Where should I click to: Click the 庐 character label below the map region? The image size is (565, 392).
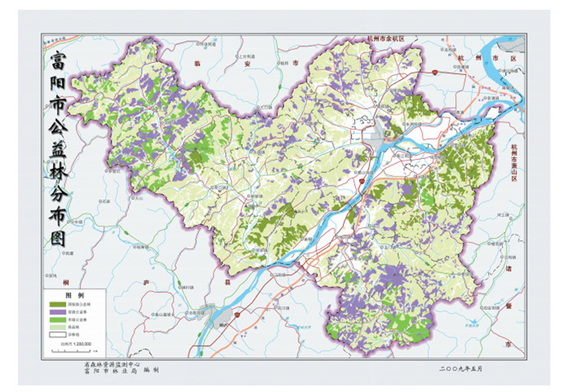coord(147,281)
